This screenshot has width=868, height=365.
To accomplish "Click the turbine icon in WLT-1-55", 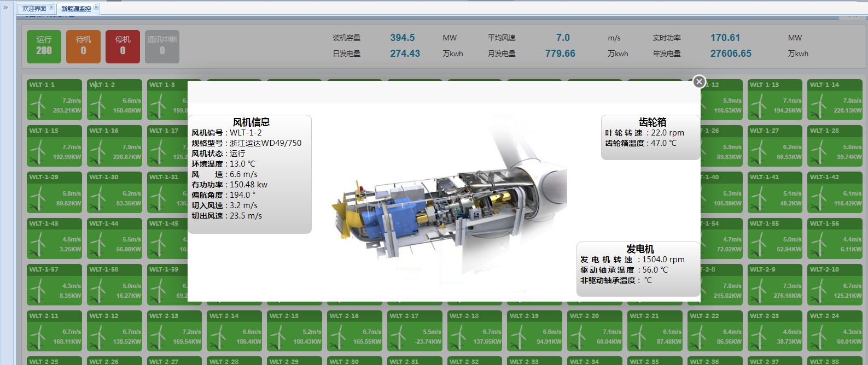I will pyautogui.click(x=758, y=244).
